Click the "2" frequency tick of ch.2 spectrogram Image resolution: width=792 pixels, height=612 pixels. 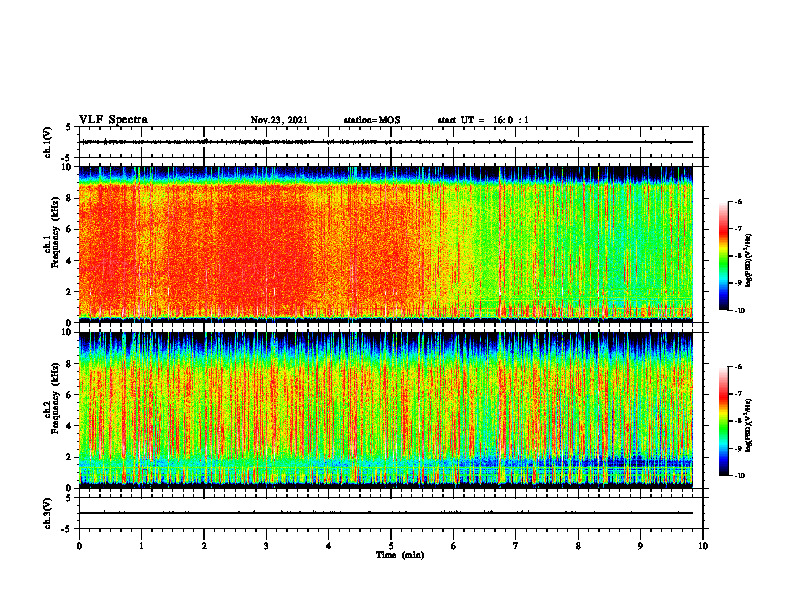tap(70, 457)
